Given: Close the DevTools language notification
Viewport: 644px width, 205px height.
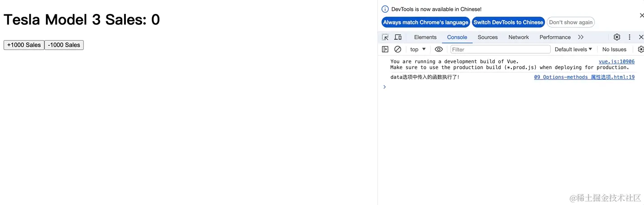Looking at the screenshot, I should pyautogui.click(x=641, y=15).
